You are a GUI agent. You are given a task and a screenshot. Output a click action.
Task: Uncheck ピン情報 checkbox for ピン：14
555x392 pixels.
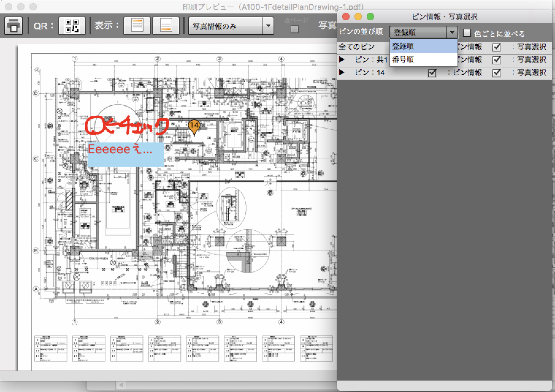click(x=432, y=73)
